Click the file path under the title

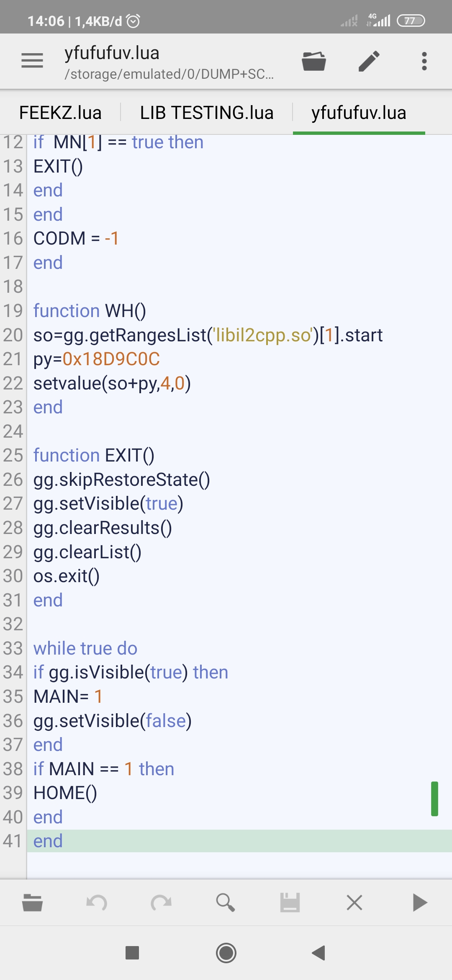[169, 74]
